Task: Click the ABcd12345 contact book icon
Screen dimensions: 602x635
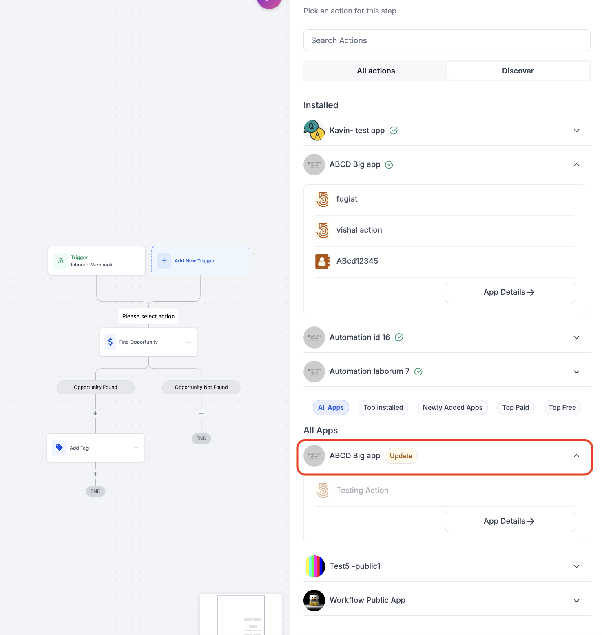Action: coord(322,261)
